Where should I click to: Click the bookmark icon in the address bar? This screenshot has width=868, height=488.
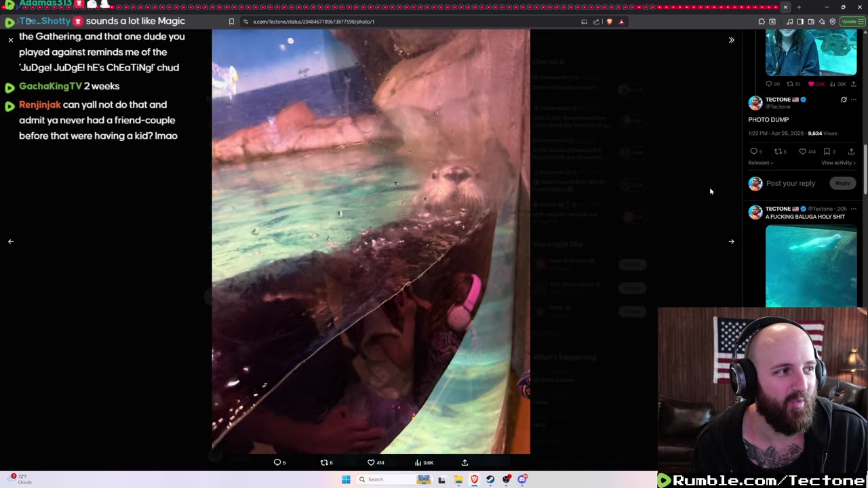(x=231, y=22)
